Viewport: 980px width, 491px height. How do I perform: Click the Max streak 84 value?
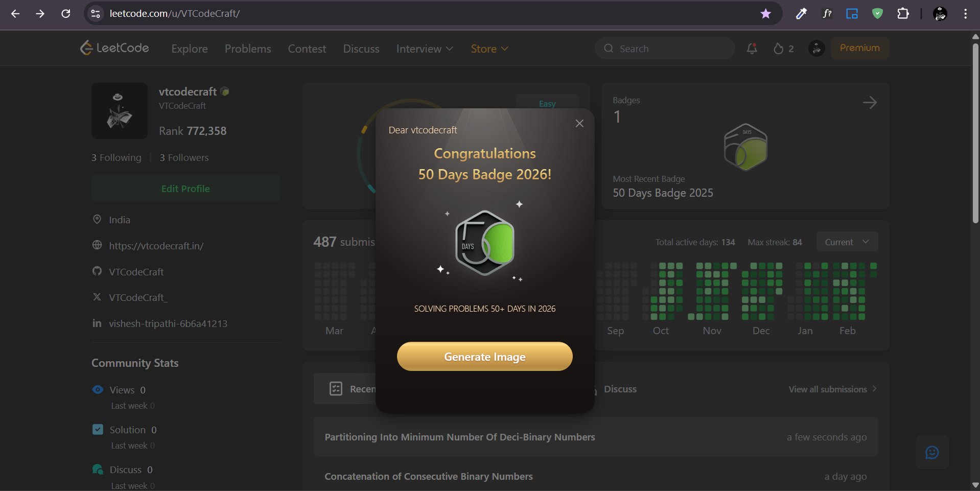797,242
